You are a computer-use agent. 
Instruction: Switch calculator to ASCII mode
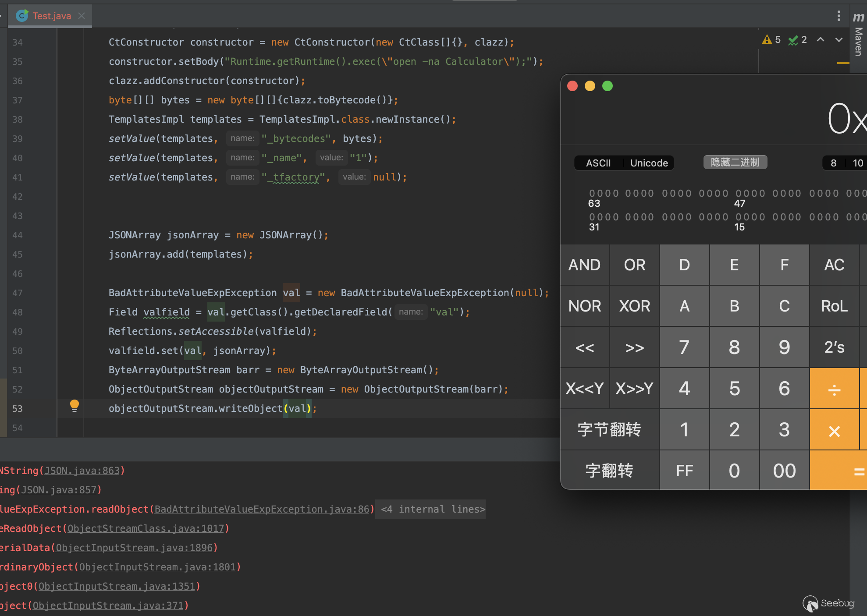(x=598, y=163)
